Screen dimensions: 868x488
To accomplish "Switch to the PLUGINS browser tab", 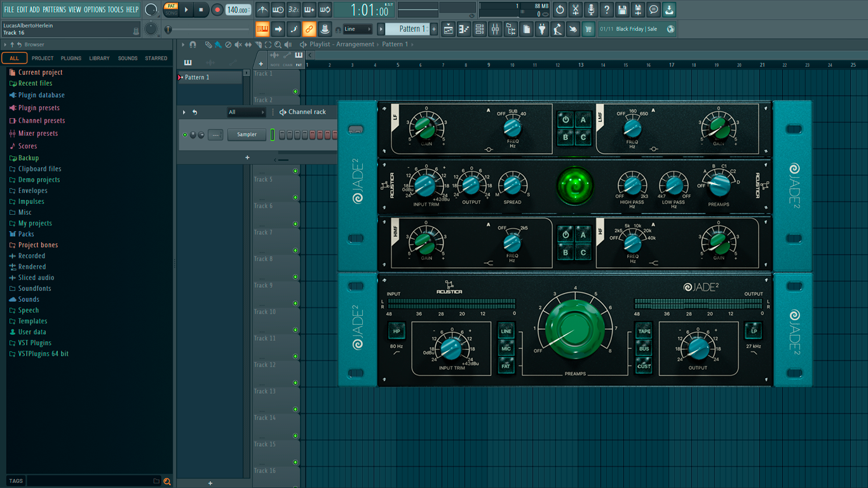I will 71,58.
